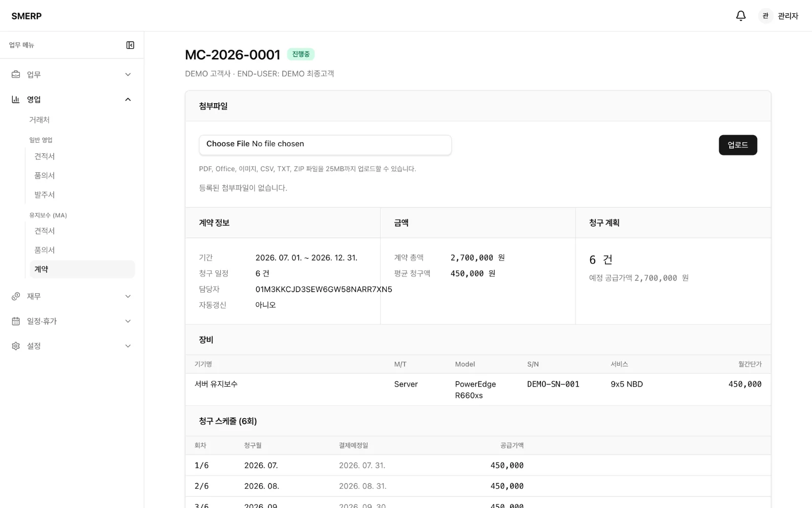Select the 계약 sidebar item
The width and height of the screenshot is (812, 508).
82,269
